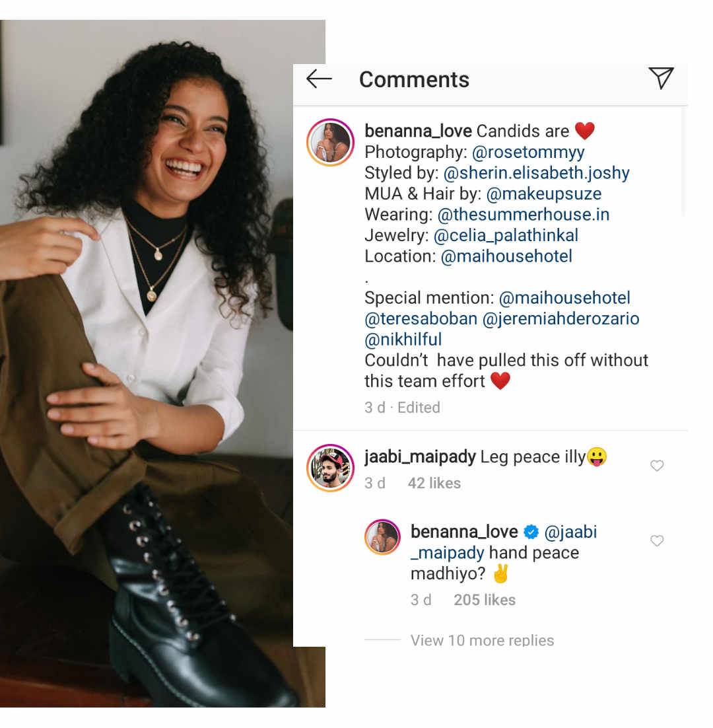The width and height of the screenshot is (713, 728).
Task: Open @teresaboban mention
Action: click(421, 319)
